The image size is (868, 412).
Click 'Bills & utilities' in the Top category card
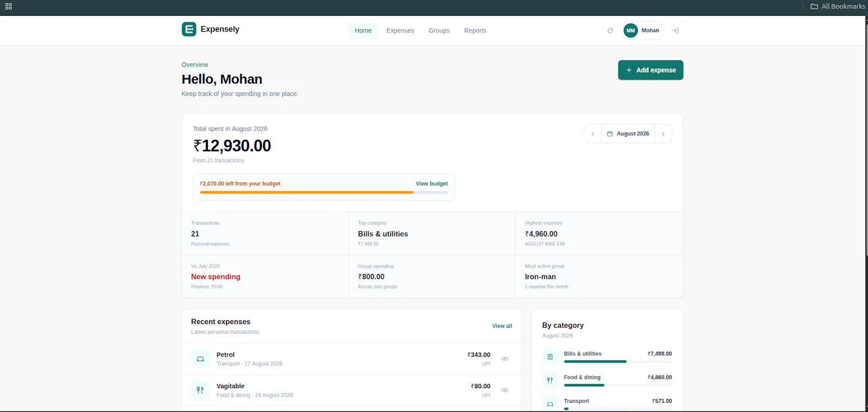click(x=383, y=234)
